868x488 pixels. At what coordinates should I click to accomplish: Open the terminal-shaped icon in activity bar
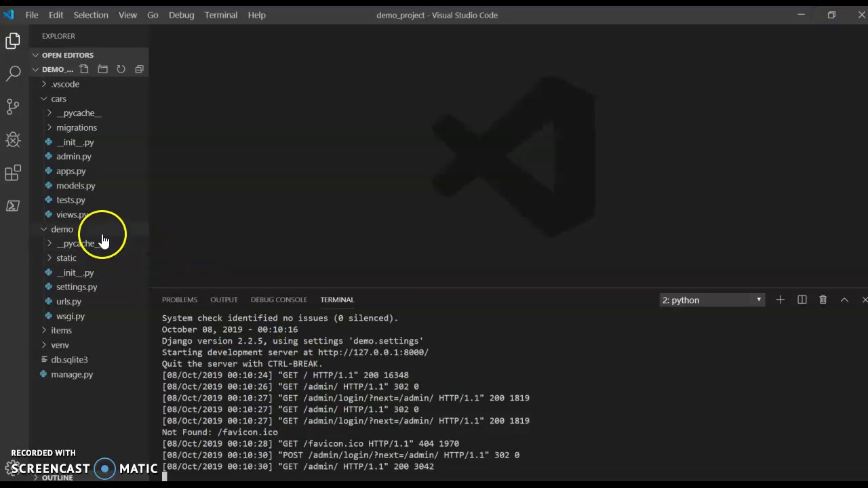[x=13, y=205]
